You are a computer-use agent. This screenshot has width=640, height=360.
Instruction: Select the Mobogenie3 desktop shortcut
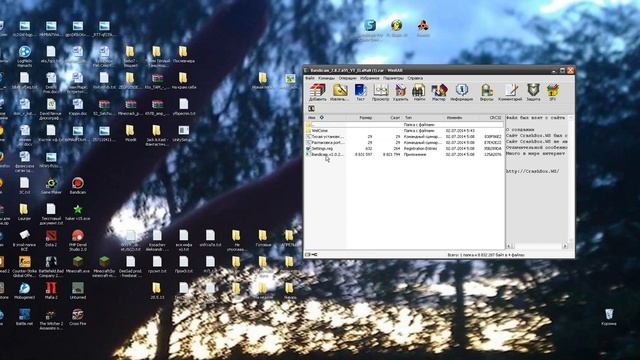[x=24, y=290]
